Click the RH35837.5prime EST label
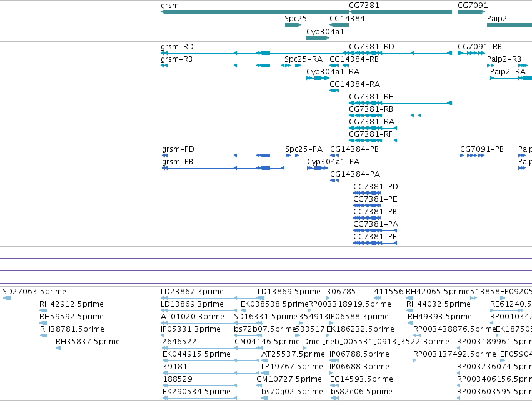The image size is (532, 401). [x=88, y=342]
